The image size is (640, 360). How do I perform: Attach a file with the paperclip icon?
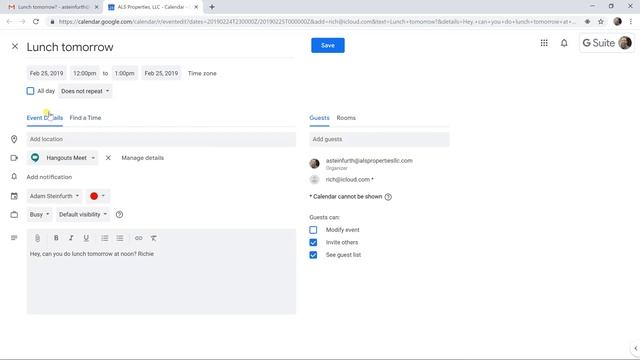pyautogui.click(x=37, y=238)
